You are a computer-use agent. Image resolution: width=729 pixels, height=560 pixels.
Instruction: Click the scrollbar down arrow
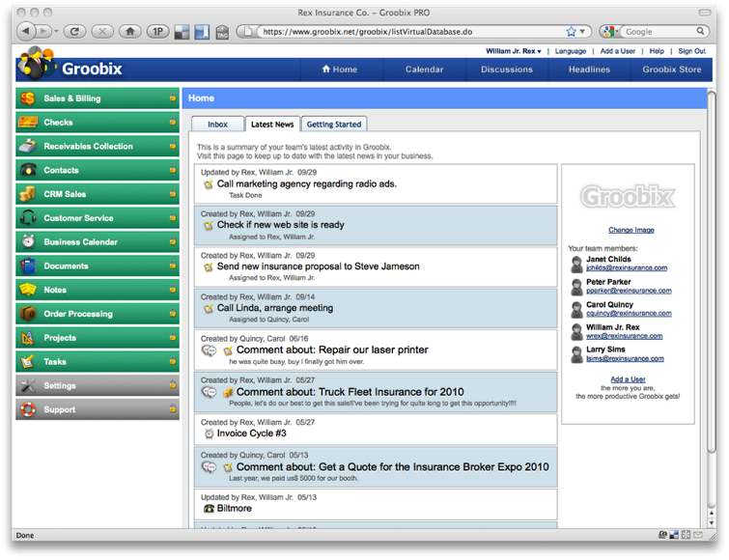[712, 522]
